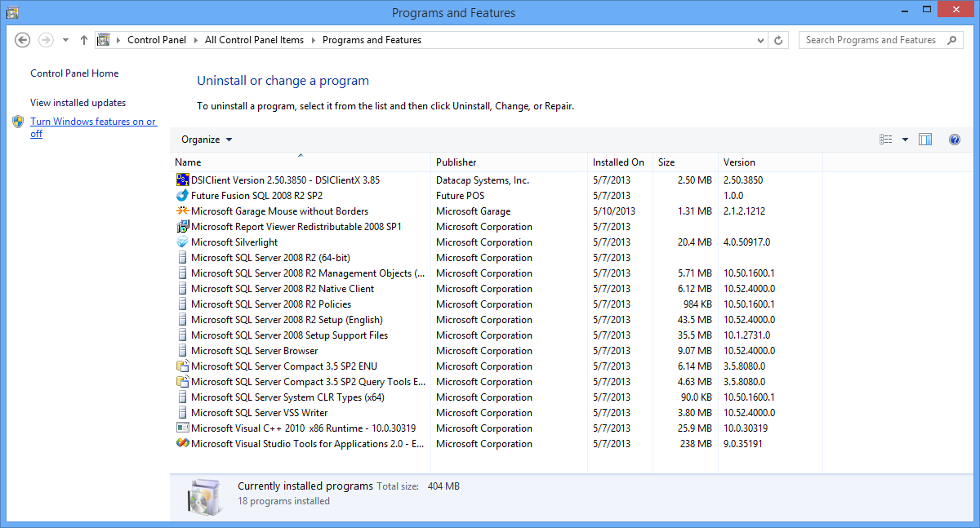Sort the list by Installed On column

tap(620, 162)
